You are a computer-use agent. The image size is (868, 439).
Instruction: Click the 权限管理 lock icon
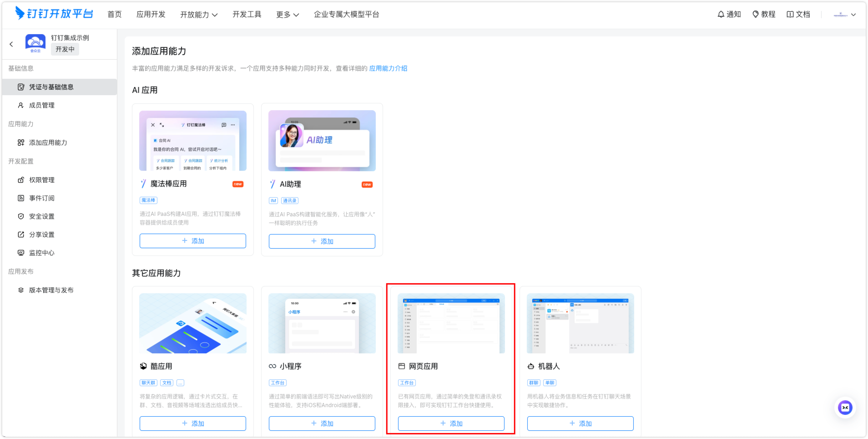(x=21, y=180)
